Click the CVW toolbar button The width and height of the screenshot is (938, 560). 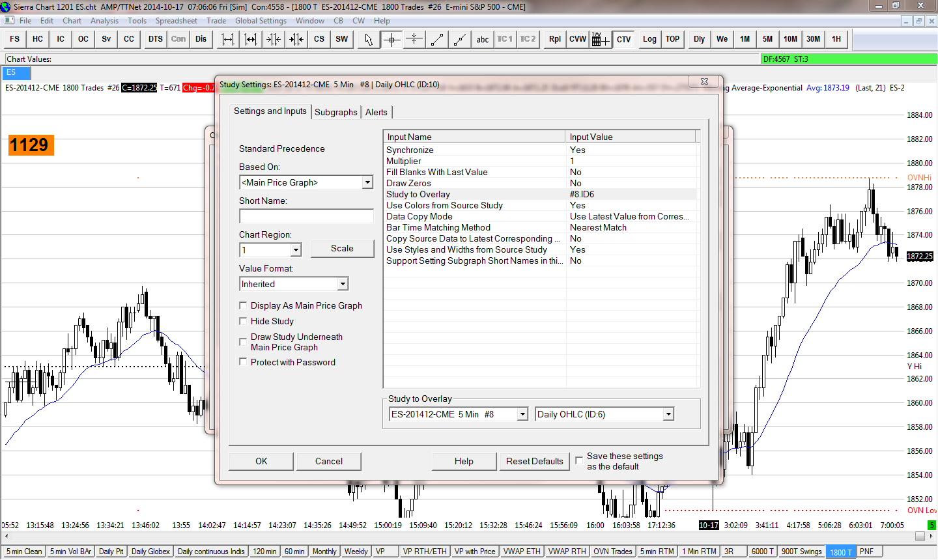tap(578, 39)
